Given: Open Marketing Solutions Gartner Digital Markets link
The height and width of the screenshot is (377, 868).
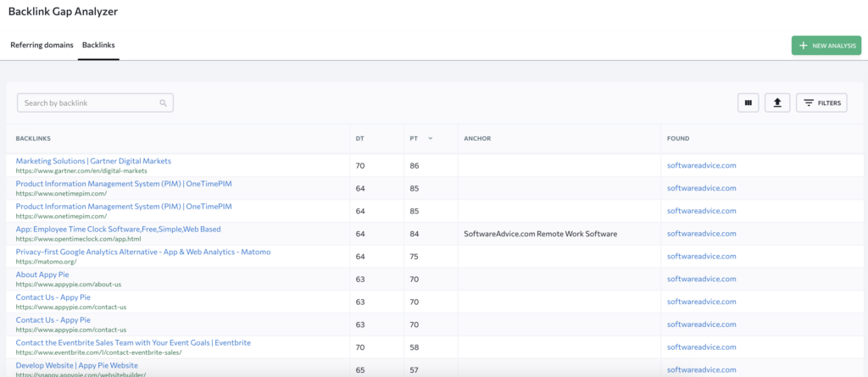Looking at the screenshot, I should (93, 161).
